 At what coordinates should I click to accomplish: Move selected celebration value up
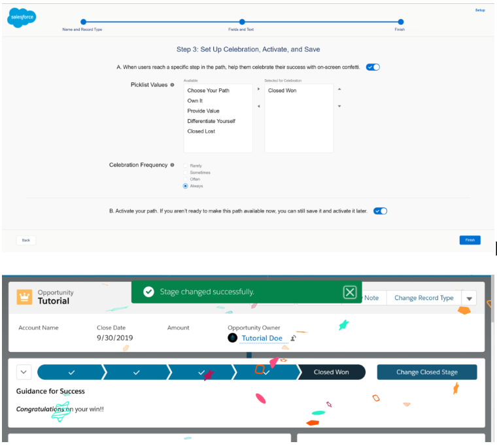[x=339, y=89]
